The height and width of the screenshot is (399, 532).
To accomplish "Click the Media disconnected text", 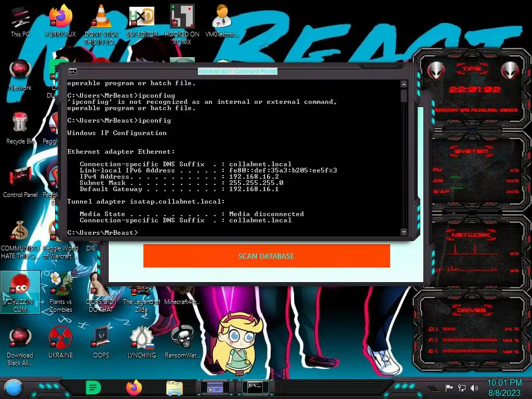I will (x=267, y=214).
